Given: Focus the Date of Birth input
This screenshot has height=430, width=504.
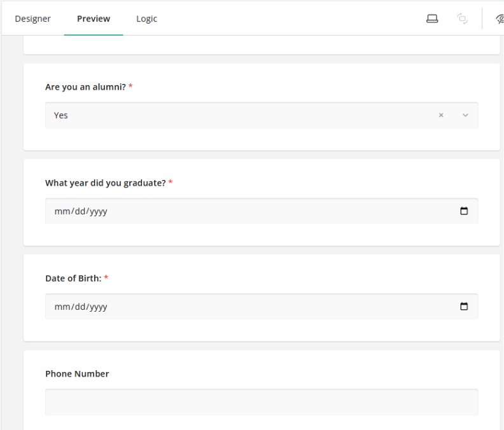Looking at the screenshot, I should point(262,307).
